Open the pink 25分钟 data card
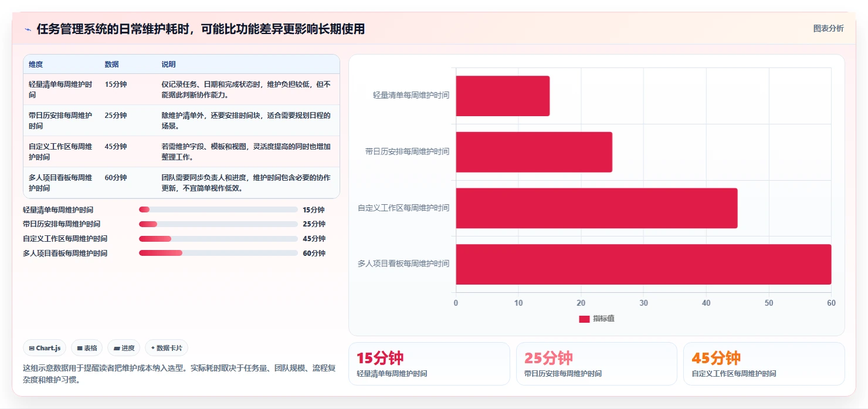Viewport: 868px width, 409px height. [596, 364]
